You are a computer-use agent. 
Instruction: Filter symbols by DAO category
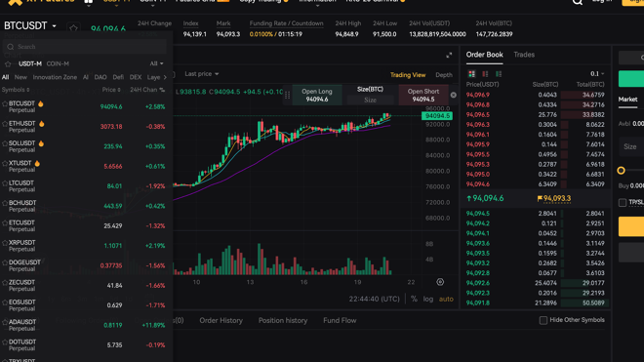tap(101, 77)
